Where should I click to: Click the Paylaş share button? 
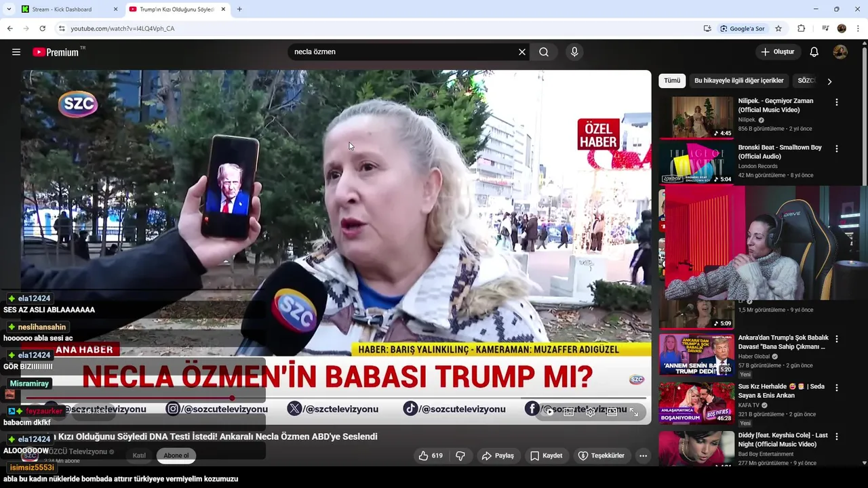[498, 455]
